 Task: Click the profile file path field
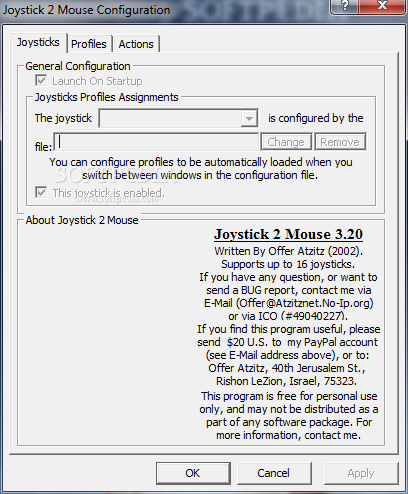click(156, 142)
